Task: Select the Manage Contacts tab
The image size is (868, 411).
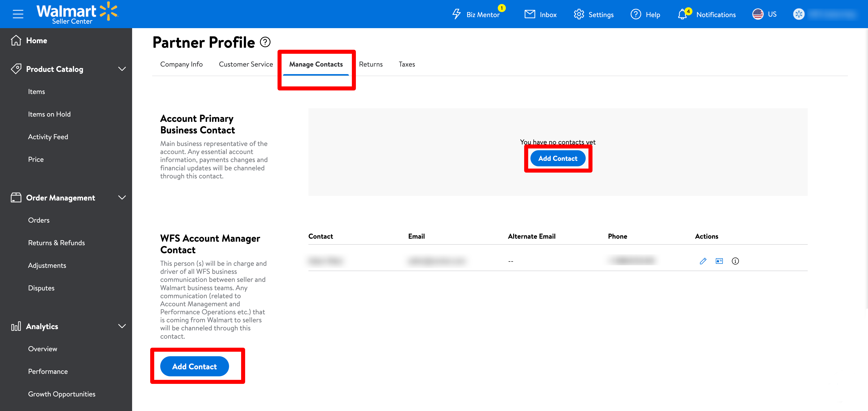Action: coord(316,64)
